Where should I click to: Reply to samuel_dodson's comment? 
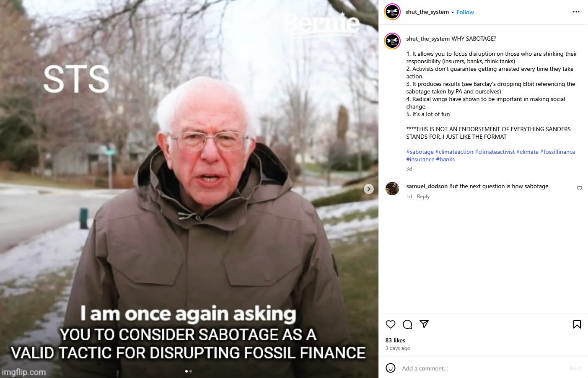point(423,197)
